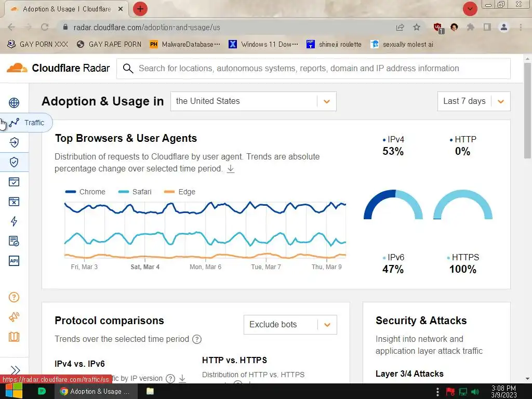Open the window-with-checkmark sidebar icon
532x399 pixels.
click(x=14, y=182)
